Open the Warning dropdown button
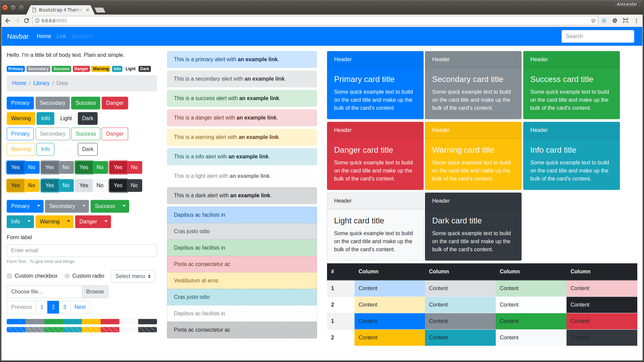Image resolution: width=644 pixels, height=362 pixels. point(68,222)
